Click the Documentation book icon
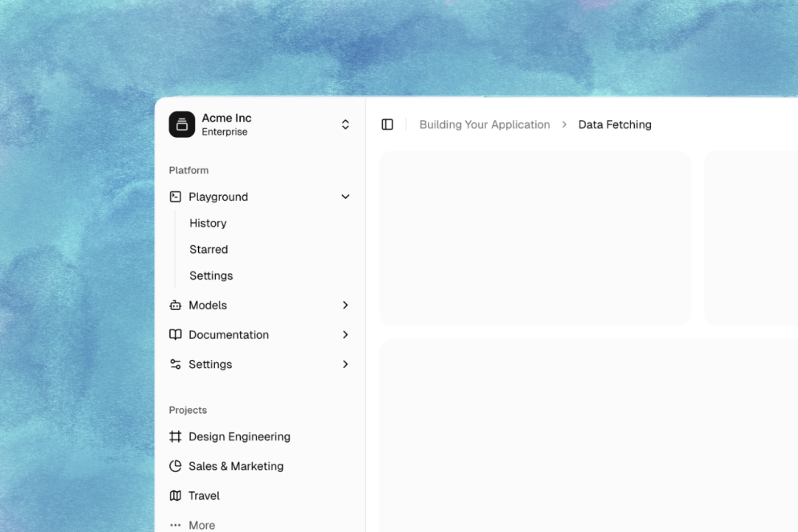798x532 pixels. [175, 335]
